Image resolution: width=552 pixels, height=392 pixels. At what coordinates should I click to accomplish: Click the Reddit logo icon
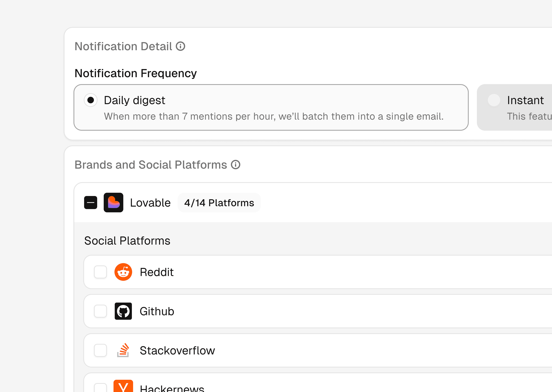tap(123, 272)
